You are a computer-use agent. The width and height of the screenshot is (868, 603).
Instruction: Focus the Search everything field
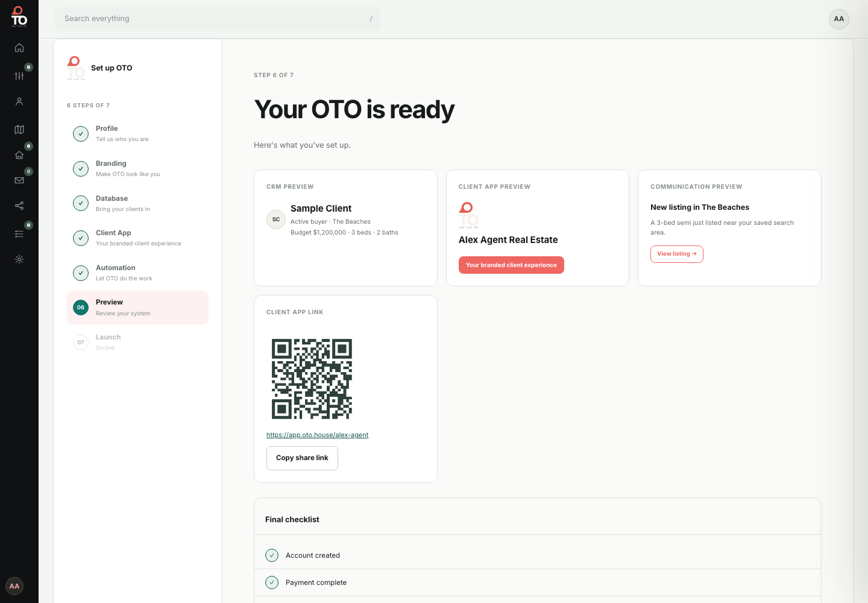(x=218, y=19)
